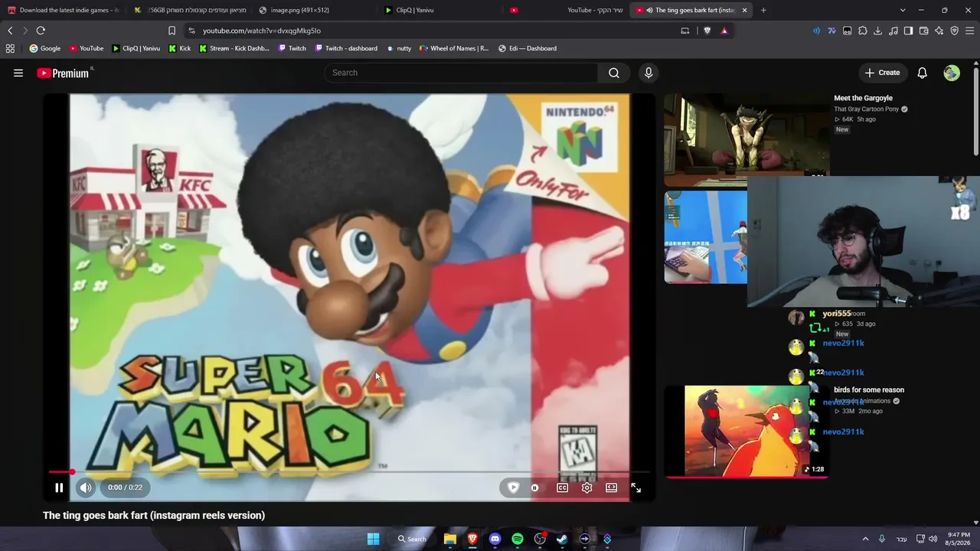
Task: Switch to the image.png (491×512) tab
Action: (x=314, y=10)
